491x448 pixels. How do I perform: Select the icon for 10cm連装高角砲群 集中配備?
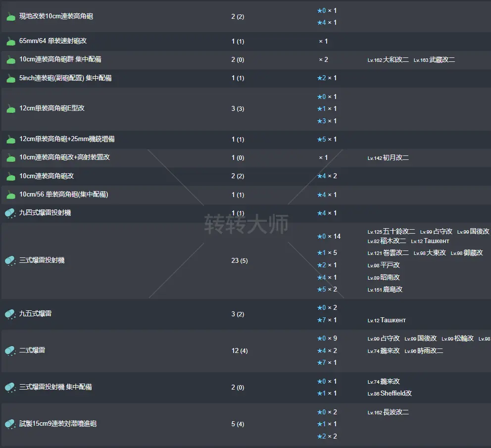click(10, 60)
